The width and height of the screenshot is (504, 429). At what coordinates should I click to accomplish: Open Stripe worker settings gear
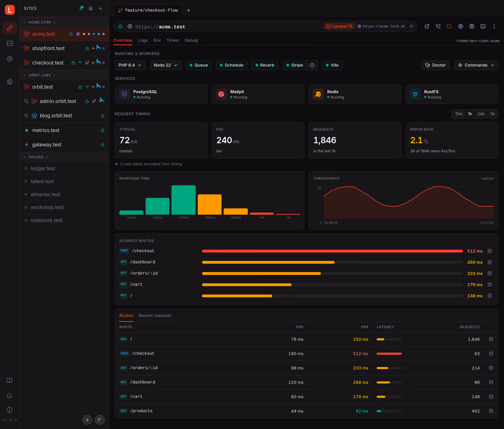pos(312,65)
